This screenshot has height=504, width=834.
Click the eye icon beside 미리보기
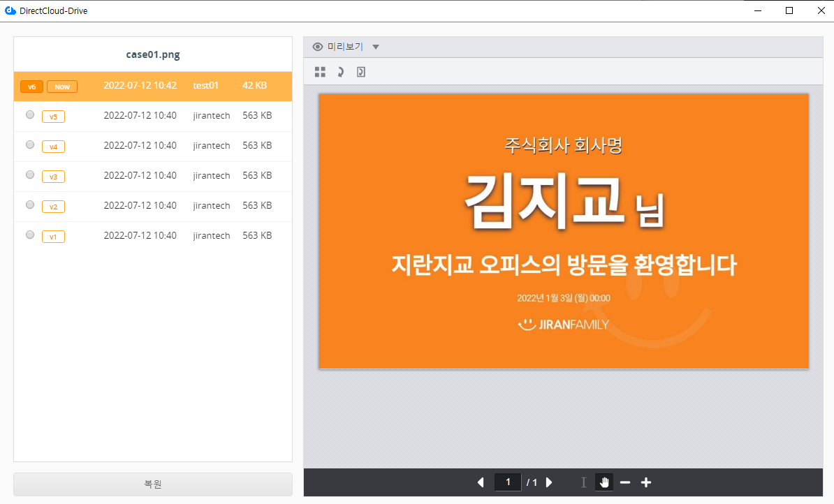318,47
